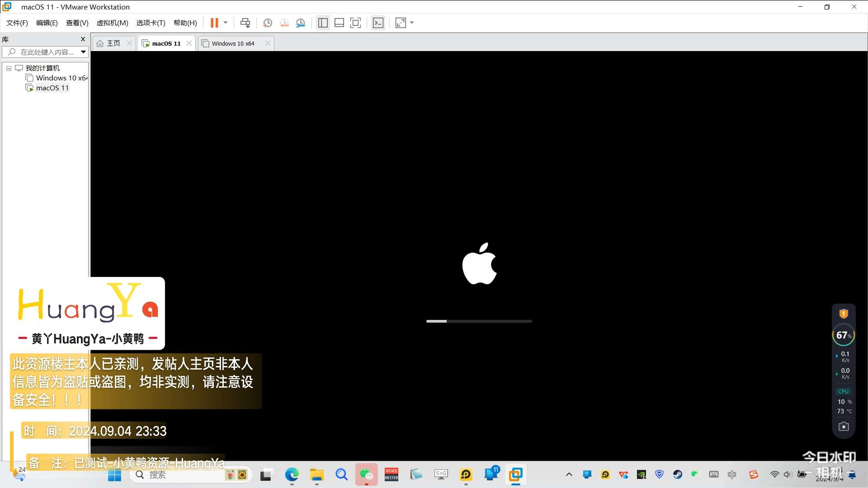Click the Apple logo in the VM screen
The width and height of the screenshot is (868, 488).
[x=479, y=264]
